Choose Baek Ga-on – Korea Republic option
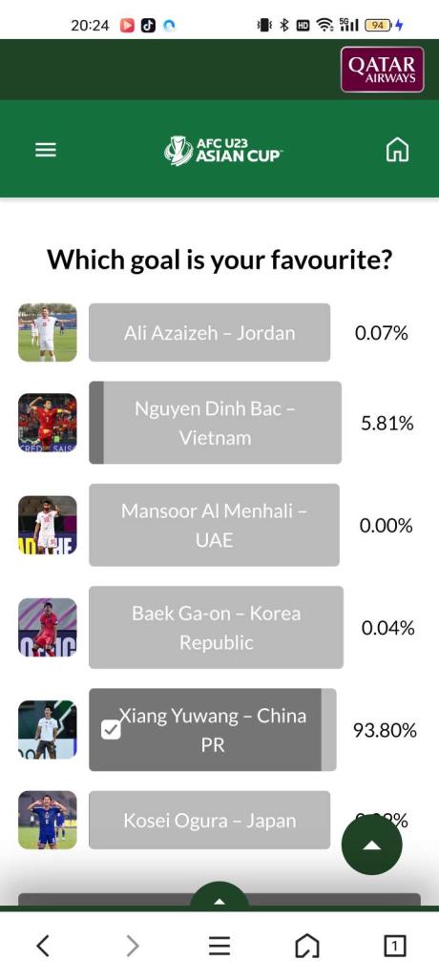439x980 pixels. coord(216,628)
